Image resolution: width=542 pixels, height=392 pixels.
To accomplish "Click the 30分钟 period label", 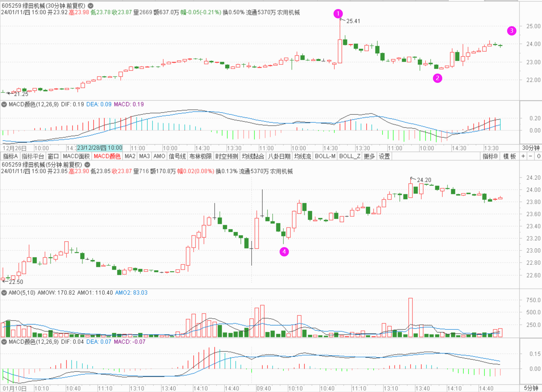I will 530,148.
